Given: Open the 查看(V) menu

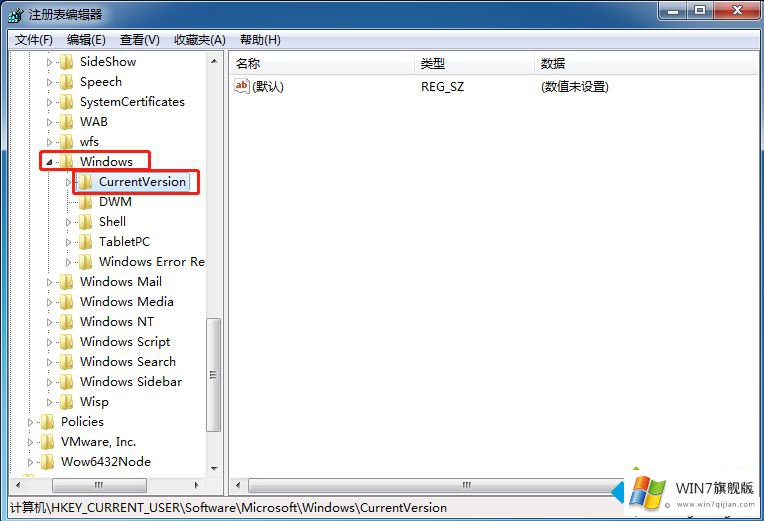Looking at the screenshot, I should click(140, 40).
